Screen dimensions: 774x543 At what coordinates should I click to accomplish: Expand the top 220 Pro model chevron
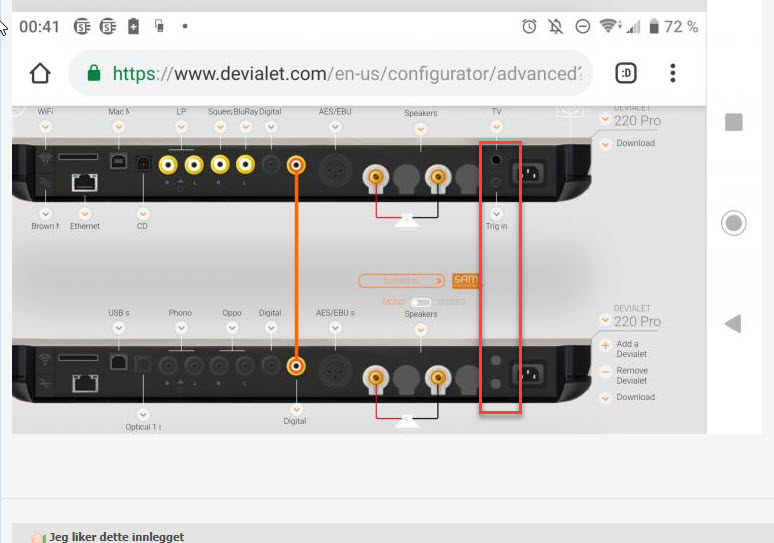[606, 119]
